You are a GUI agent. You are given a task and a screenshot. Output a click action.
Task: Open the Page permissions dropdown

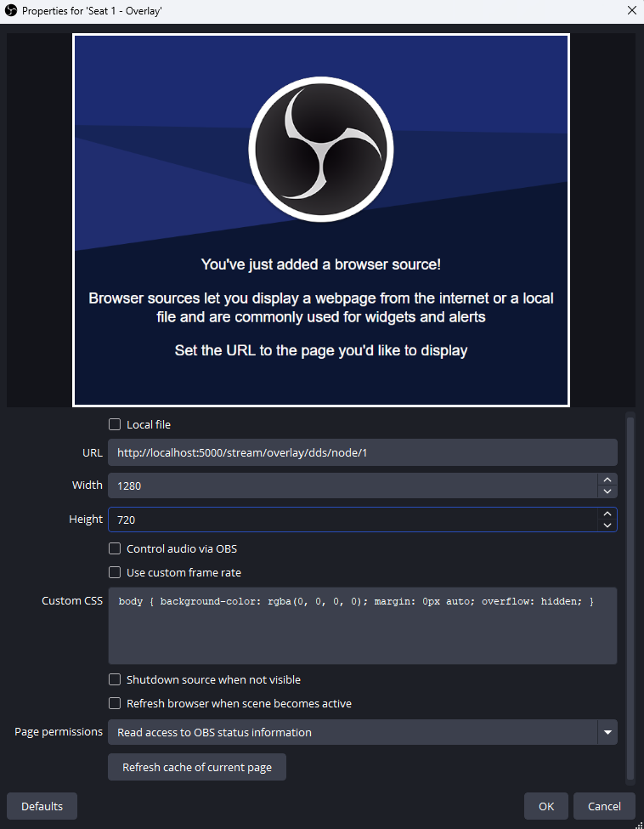(x=363, y=732)
